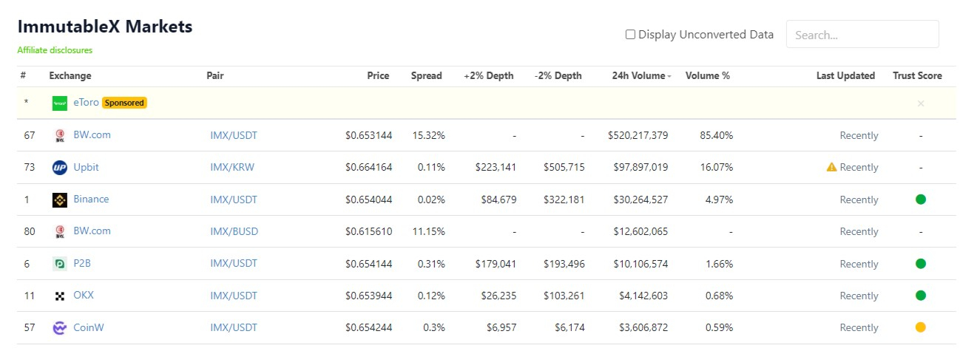Select the $0.664164 price value
The image size is (980, 351).
pos(368,167)
